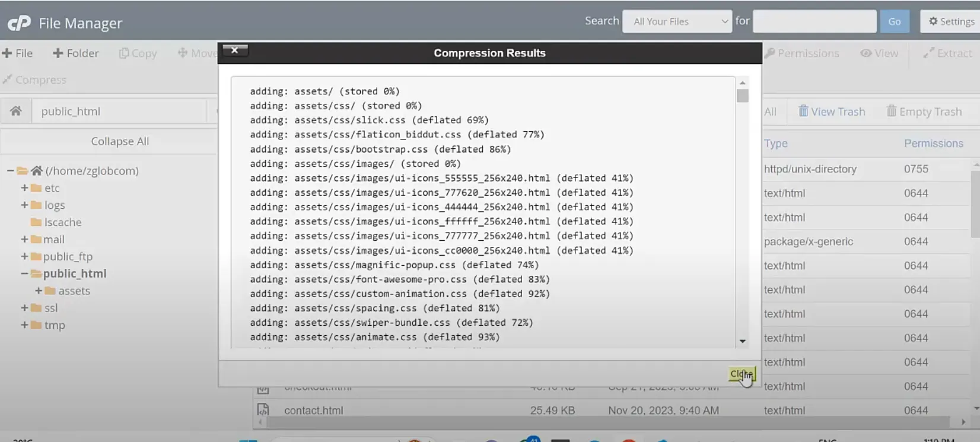Screen dimensions: 980x442
Task: Click Collapse All button
Action: [120, 141]
